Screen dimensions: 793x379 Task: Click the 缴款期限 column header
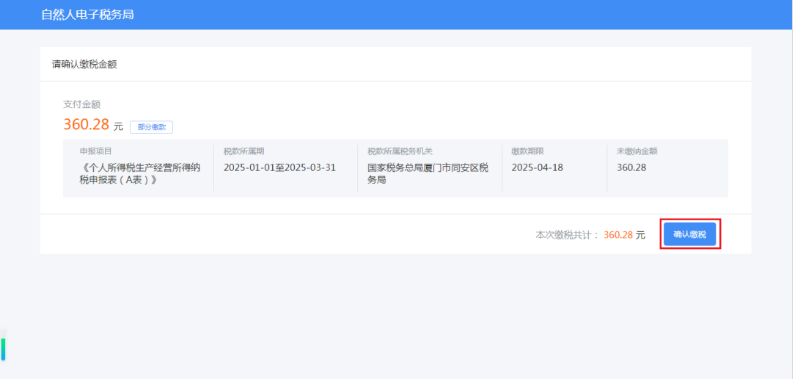(527, 151)
